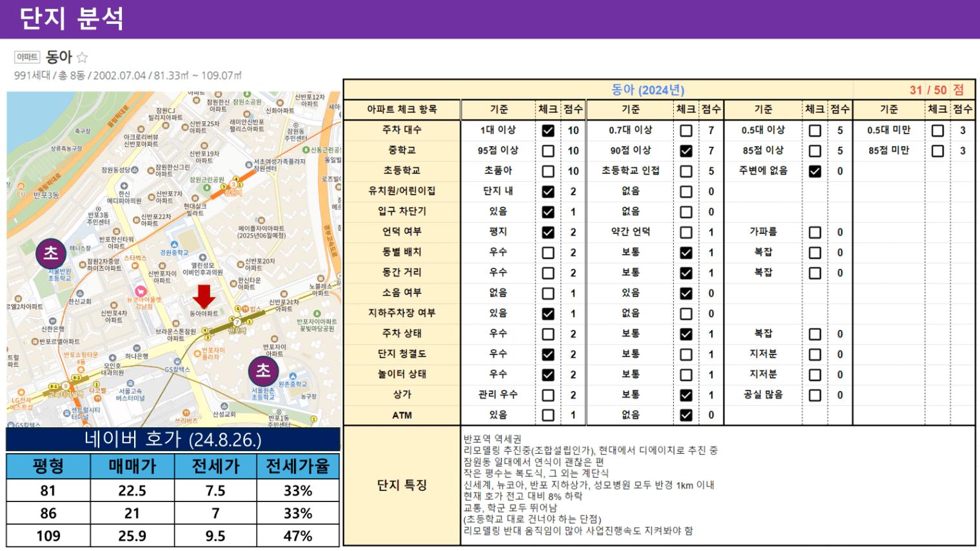This screenshot has height=551, width=980.
Task: Click the 네이버 호가 (24.8.26.) header
Action: point(173,439)
